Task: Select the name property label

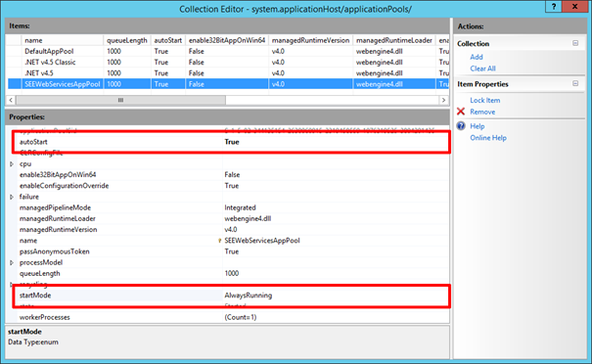Action: [28, 241]
